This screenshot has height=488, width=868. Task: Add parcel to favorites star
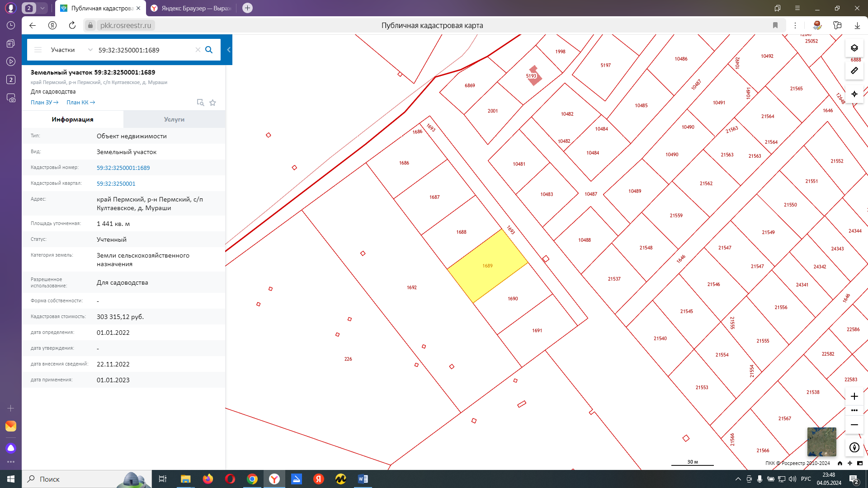[212, 103]
